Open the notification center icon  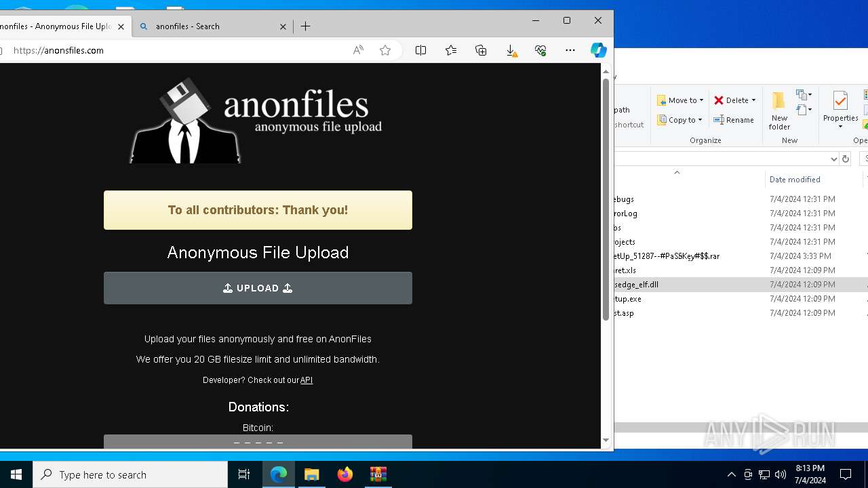tap(846, 474)
